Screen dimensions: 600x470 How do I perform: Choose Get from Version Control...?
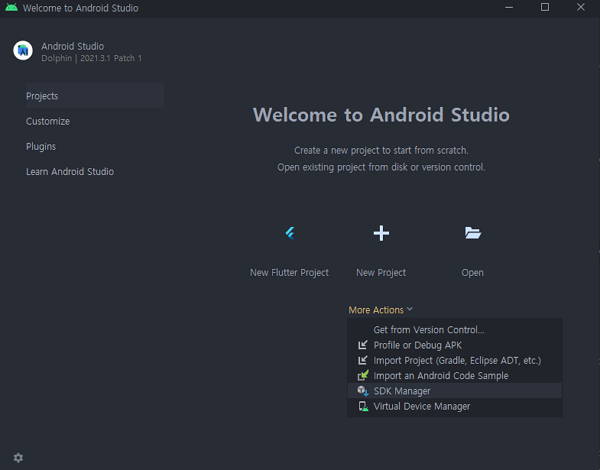pyautogui.click(x=455, y=330)
